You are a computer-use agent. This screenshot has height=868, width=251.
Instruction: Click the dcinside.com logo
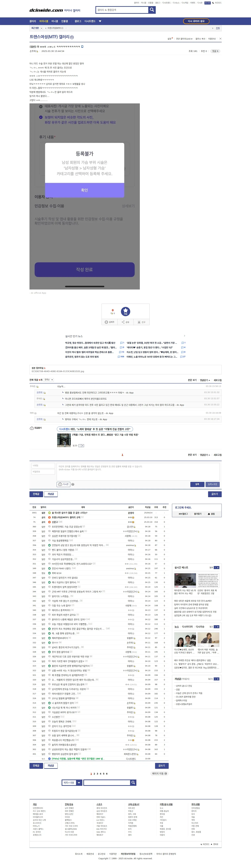46,10
